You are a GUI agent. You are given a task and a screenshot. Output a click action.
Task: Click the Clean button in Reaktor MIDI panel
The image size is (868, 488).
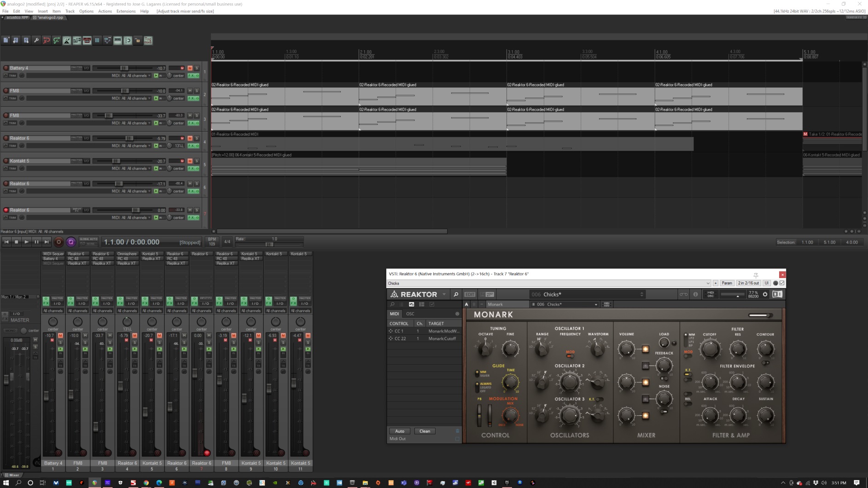tap(425, 431)
